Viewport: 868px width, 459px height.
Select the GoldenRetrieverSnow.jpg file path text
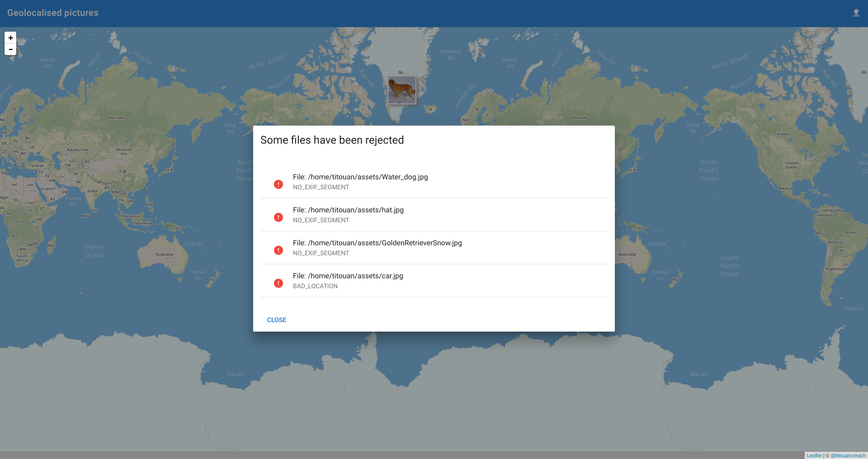[377, 243]
